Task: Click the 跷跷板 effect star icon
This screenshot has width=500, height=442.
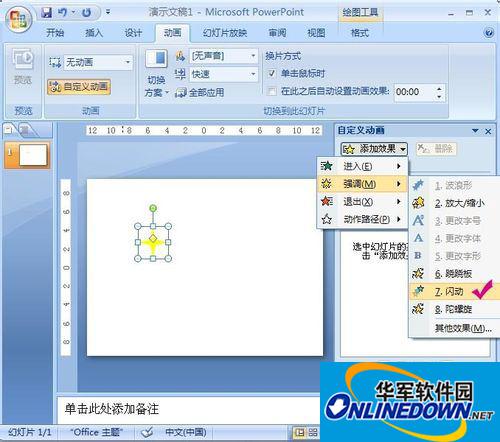Action: [x=418, y=274]
